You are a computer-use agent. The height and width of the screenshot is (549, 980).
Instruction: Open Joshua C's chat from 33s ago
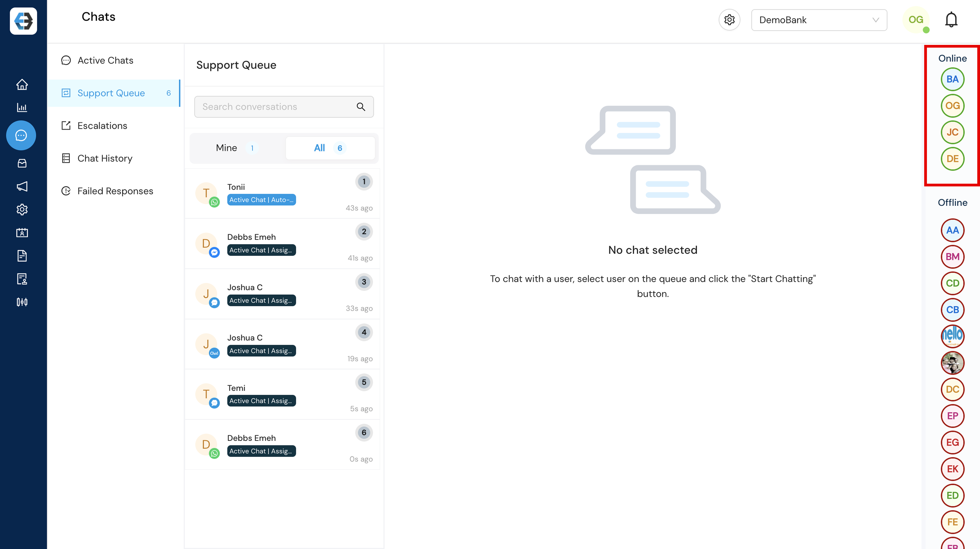(x=282, y=294)
